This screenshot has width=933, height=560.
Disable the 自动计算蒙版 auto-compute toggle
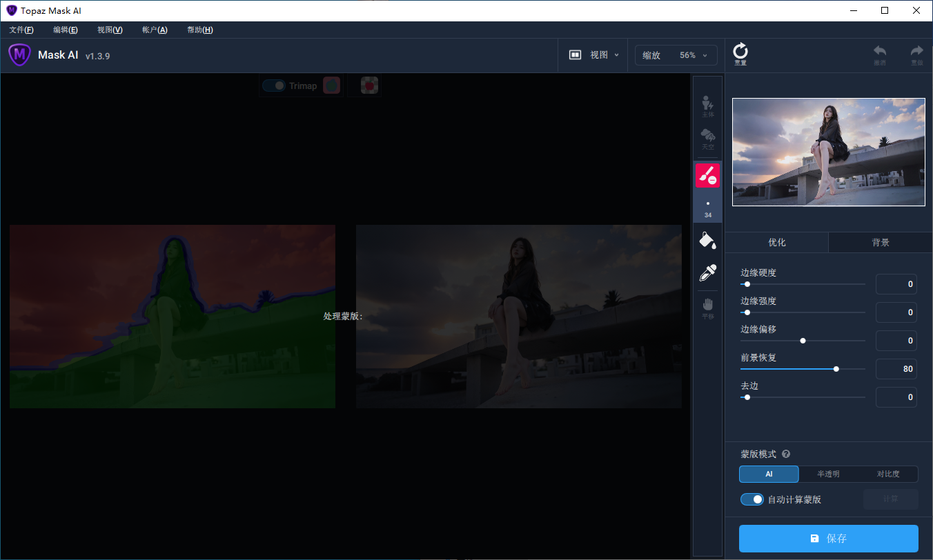752,499
